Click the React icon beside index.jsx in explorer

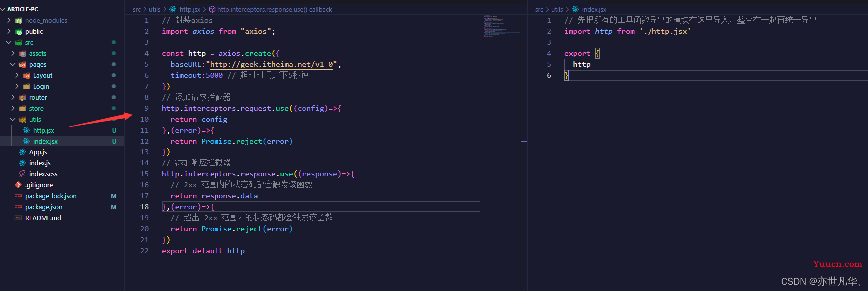[26, 141]
